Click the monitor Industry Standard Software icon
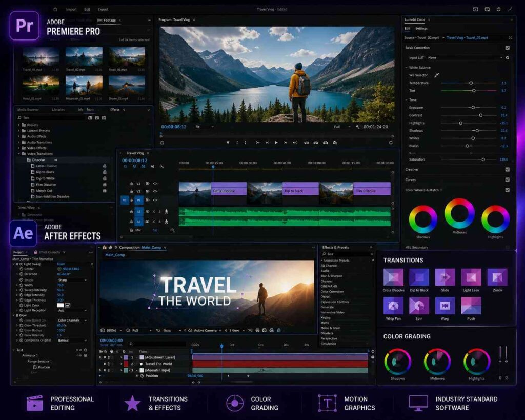525x420 pixels. click(x=418, y=403)
